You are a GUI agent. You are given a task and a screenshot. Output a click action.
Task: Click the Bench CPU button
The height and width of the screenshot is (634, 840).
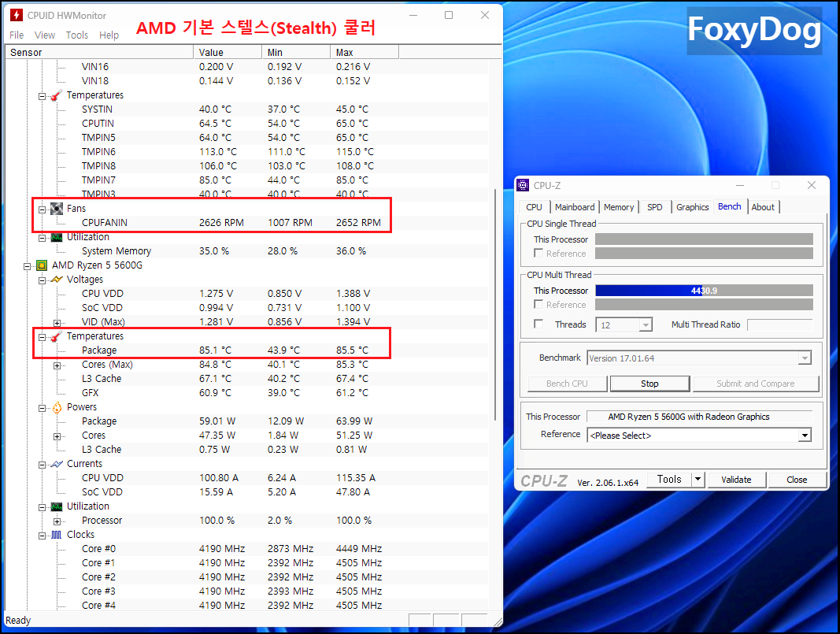coord(568,384)
